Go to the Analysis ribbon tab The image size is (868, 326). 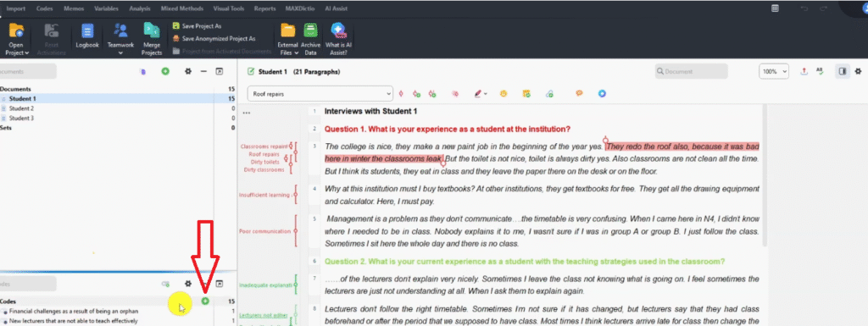pos(140,8)
